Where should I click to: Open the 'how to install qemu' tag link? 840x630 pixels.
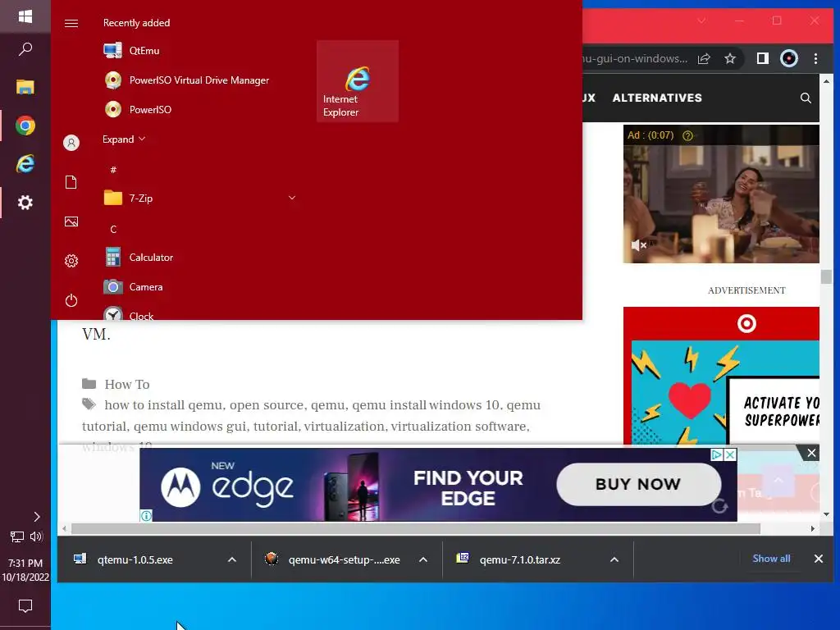(x=163, y=405)
